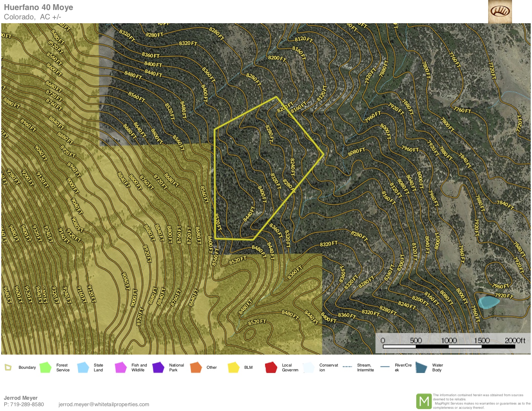The image size is (532, 411).
Task: Select the light blue State Land icon
Action: (x=83, y=367)
